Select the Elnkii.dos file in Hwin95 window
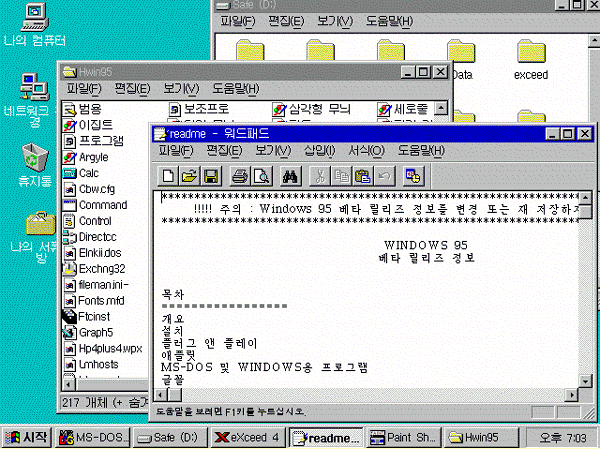The image size is (600, 449). click(x=92, y=253)
